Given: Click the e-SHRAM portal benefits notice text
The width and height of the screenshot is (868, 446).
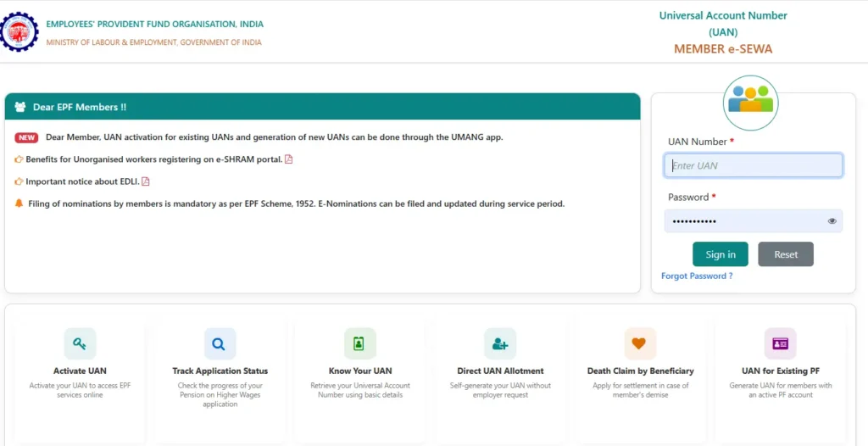Looking at the screenshot, I should [154, 159].
